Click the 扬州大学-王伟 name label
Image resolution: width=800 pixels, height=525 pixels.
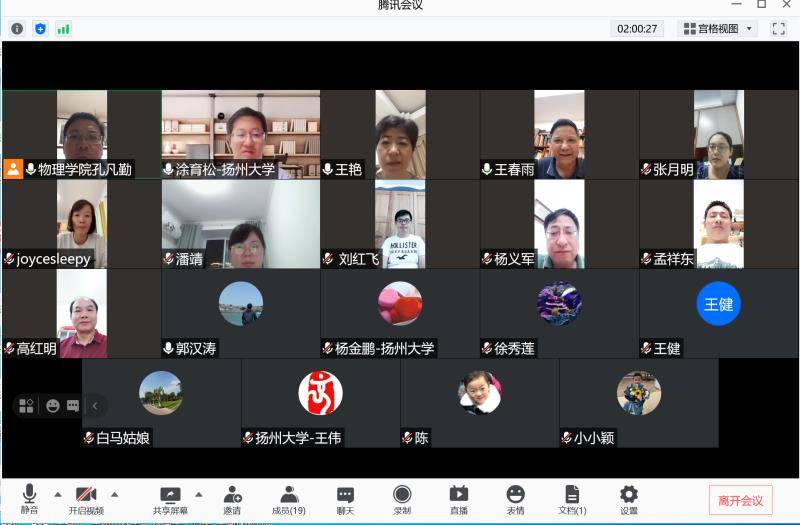[298, 438]
